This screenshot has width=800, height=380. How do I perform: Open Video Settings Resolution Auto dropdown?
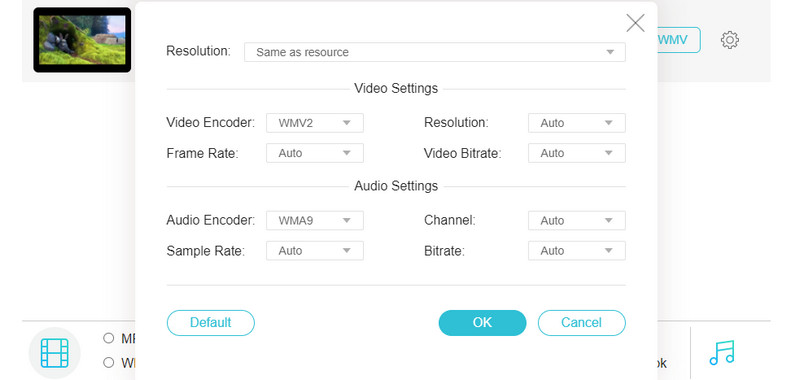(577, 123)
